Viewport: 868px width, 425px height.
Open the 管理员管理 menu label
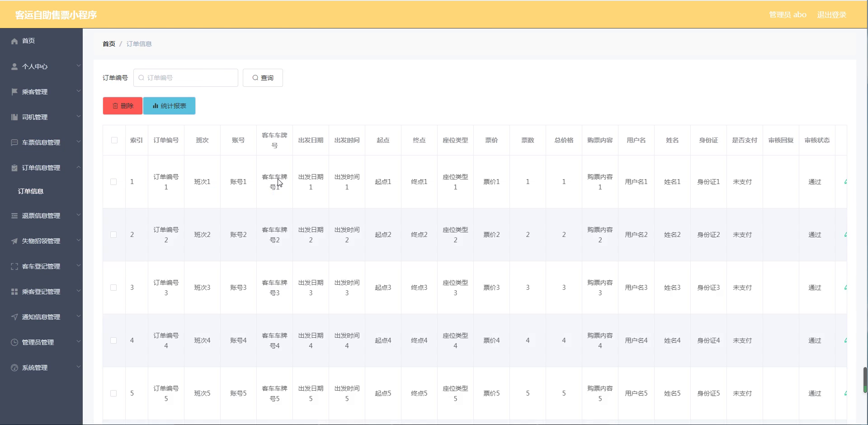38,342
